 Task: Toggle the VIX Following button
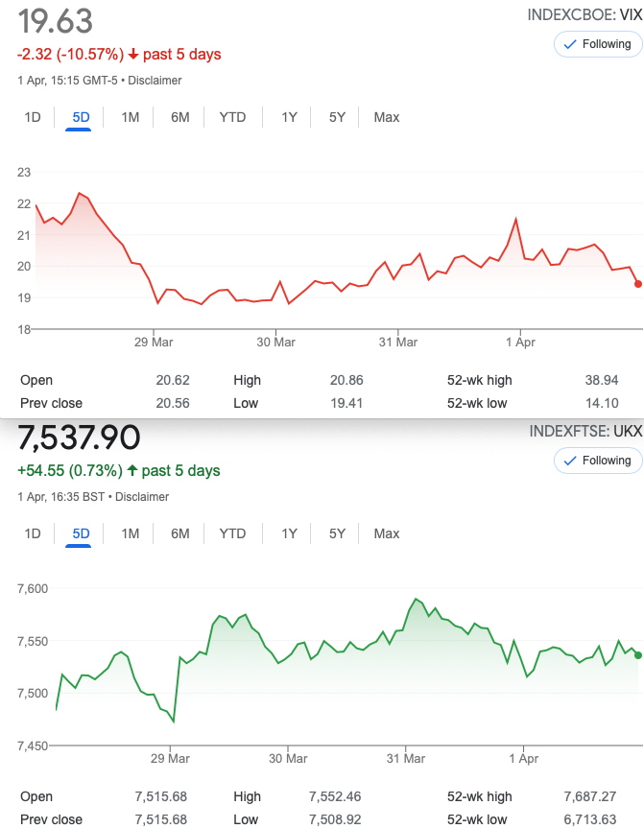click(598, 44)
